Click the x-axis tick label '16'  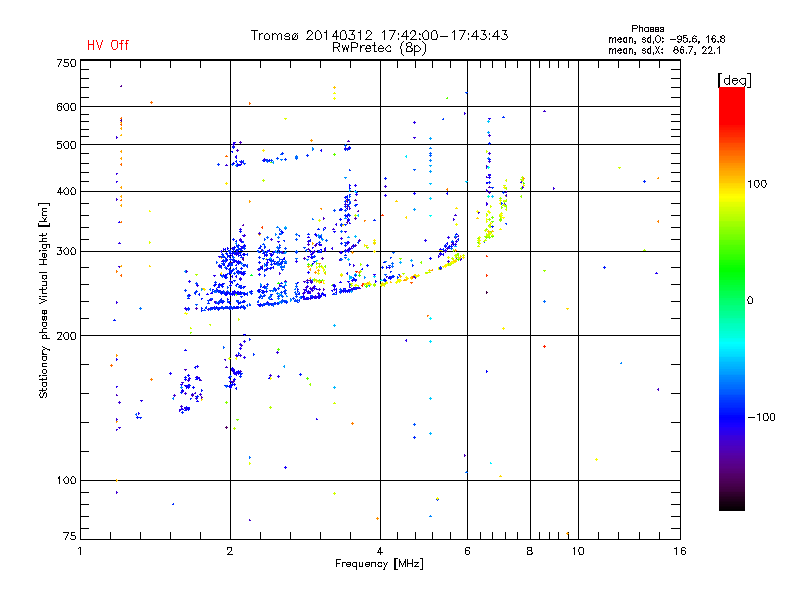680,551
